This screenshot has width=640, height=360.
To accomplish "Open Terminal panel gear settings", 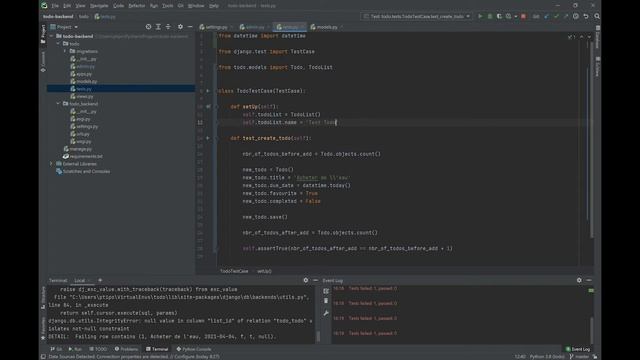I will point(306,280).
